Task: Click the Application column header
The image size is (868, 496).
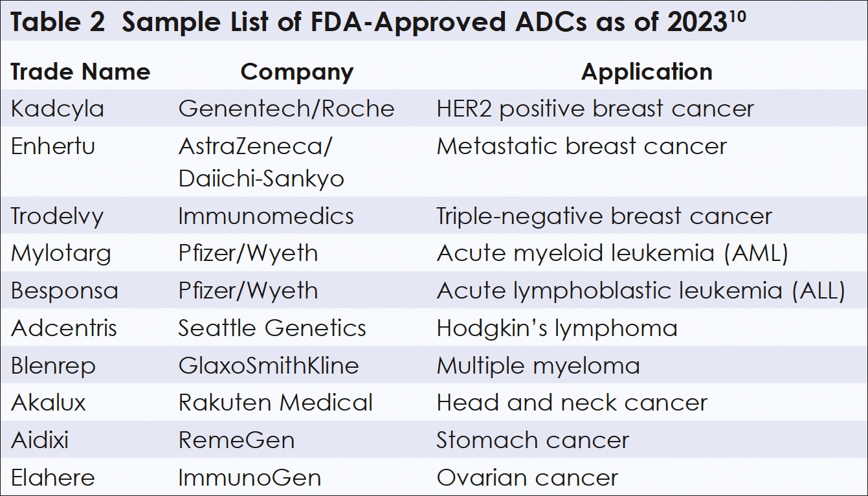Action: pos(646,71)
